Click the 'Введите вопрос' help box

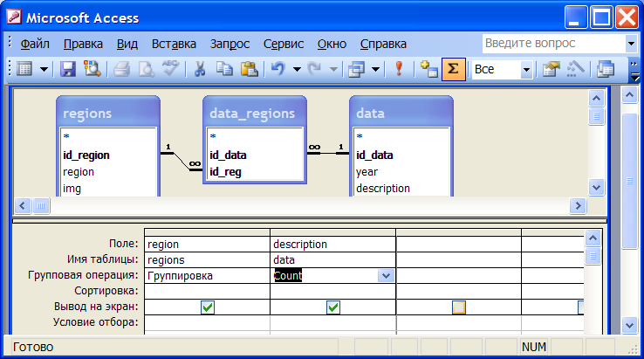[x=553, y=43]
